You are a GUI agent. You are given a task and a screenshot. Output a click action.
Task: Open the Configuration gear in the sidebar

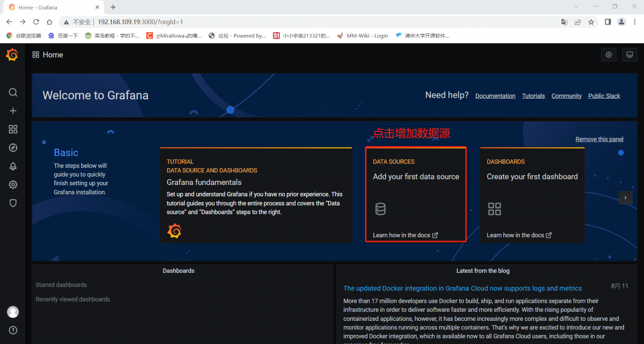point(13,185)
